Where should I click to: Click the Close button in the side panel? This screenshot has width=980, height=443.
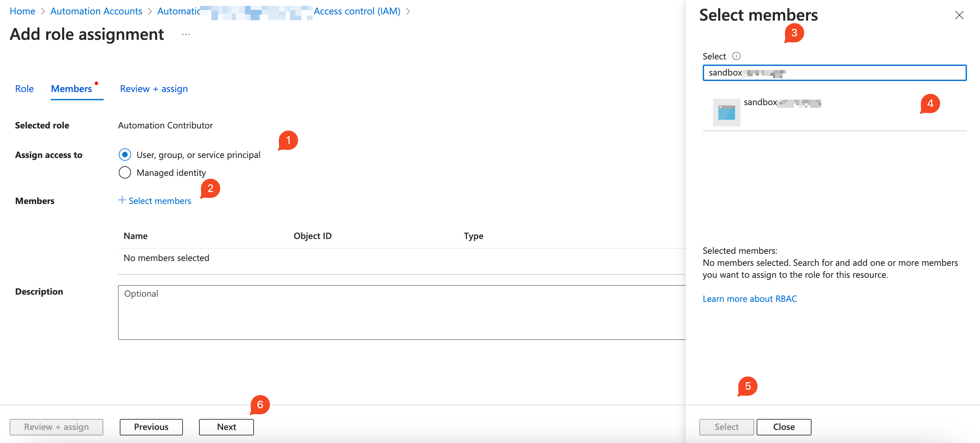point(784,427)
